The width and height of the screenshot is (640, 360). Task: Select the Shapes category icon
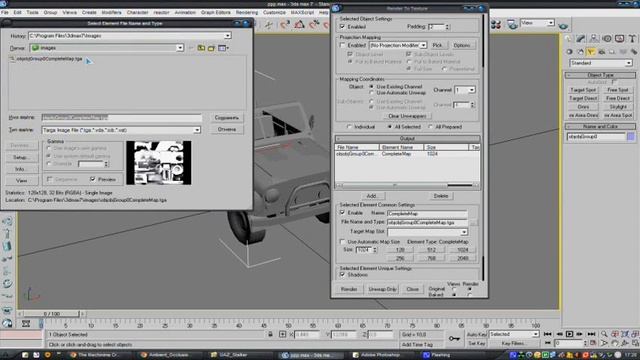tap(580, 52)
